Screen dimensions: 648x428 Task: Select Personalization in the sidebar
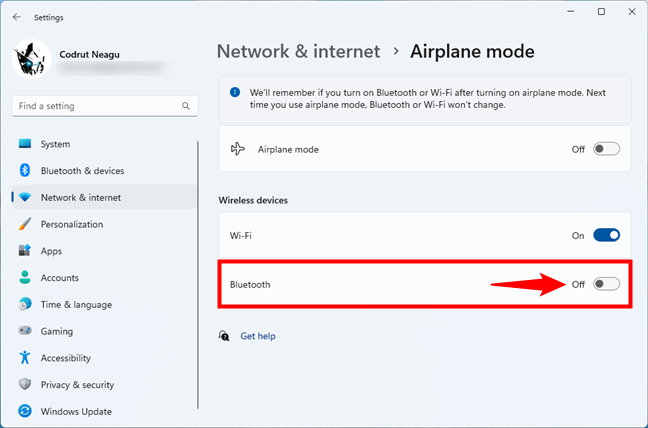pos(105,224)
